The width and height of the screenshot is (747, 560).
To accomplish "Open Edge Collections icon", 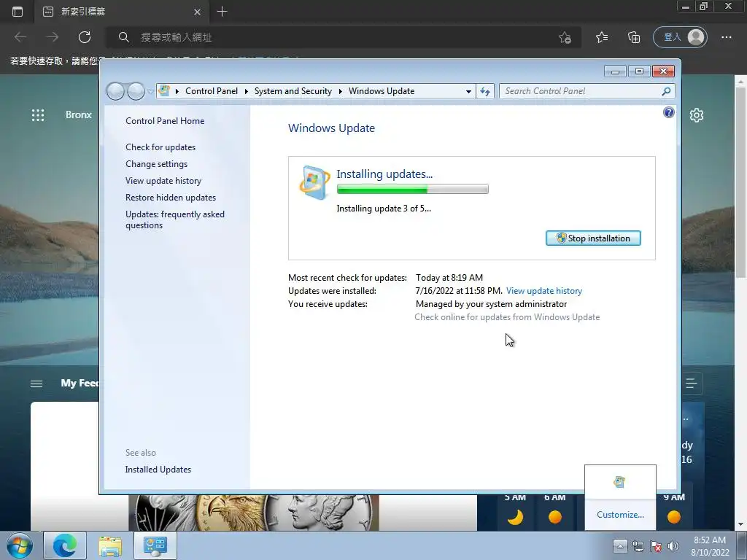I will (634, 37).
